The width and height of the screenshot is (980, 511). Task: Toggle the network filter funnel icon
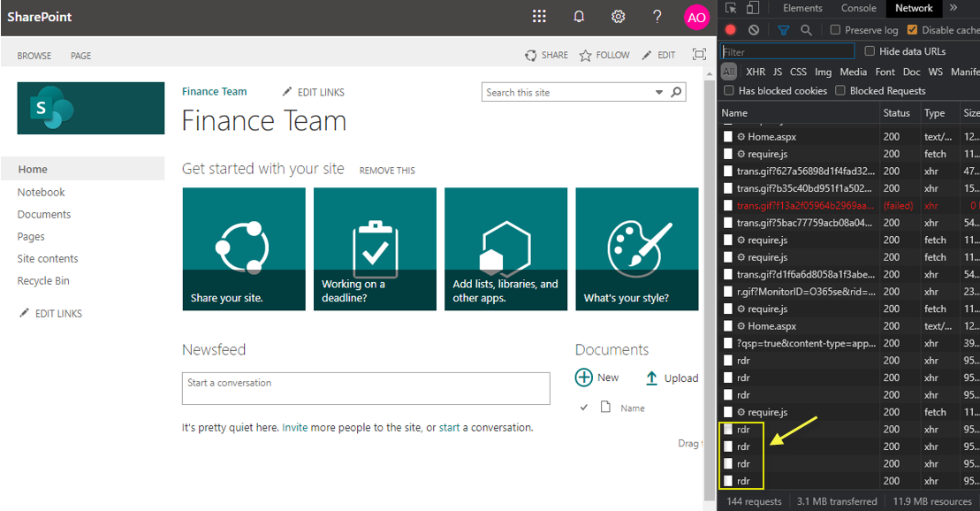(x=783, y=29)
